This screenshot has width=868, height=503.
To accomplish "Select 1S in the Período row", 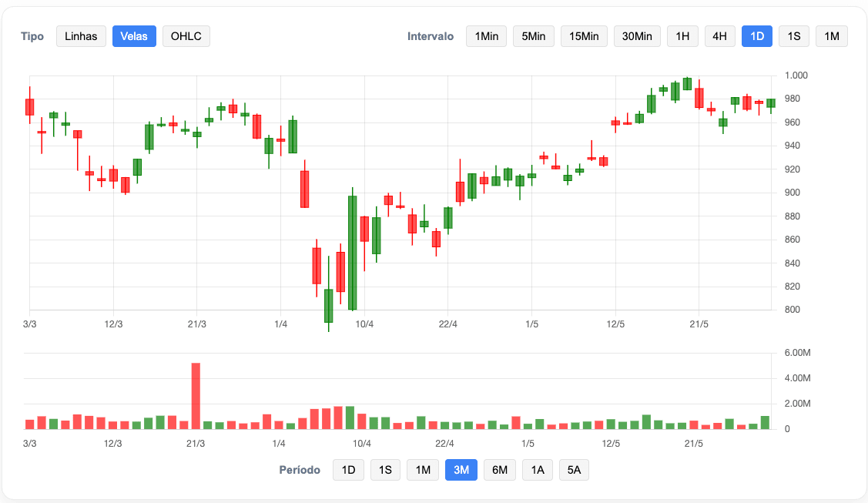I will [385, 470].
